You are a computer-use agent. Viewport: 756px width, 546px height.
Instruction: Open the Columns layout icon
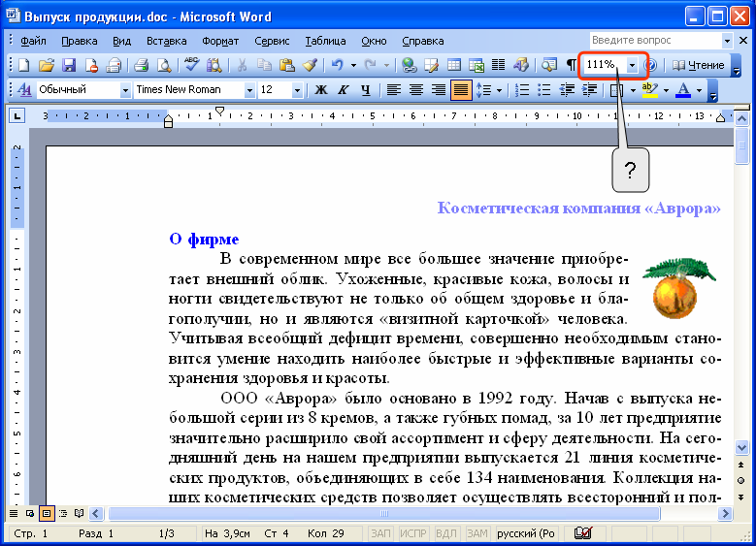click(x=498, y=65)
